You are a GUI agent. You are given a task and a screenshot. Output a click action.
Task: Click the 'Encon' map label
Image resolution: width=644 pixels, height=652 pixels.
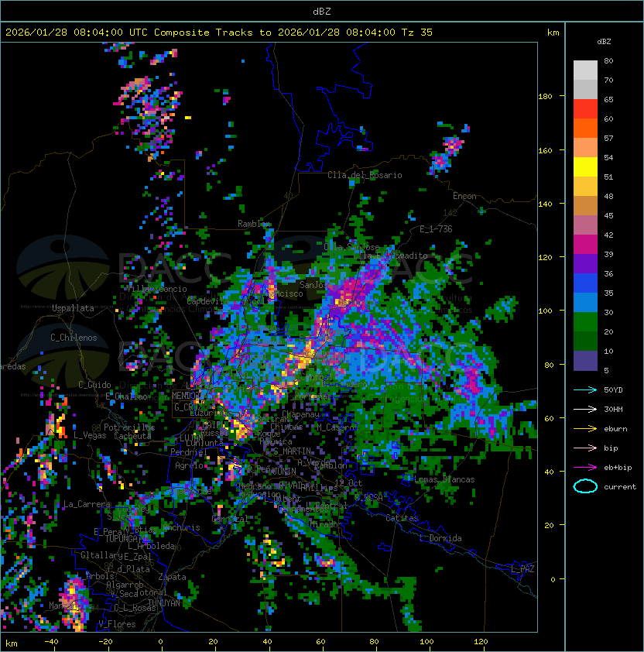point(464,196)
